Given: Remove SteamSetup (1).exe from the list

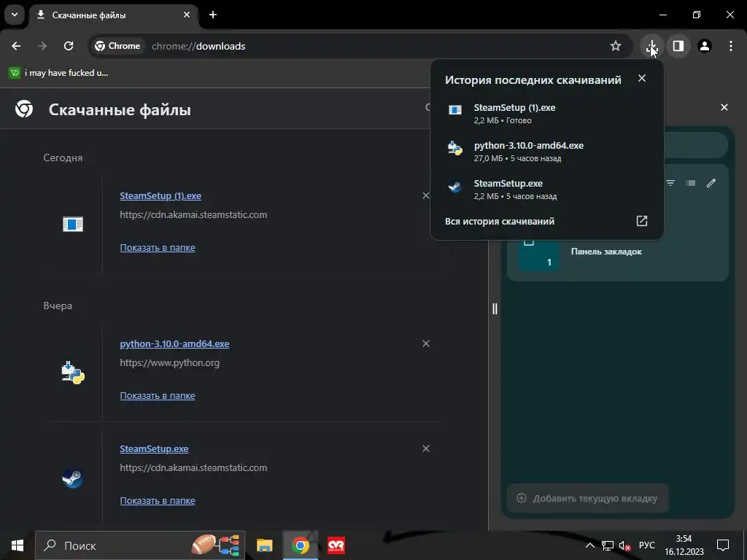Looking at the screenshot, I should [x=426, y=195].
